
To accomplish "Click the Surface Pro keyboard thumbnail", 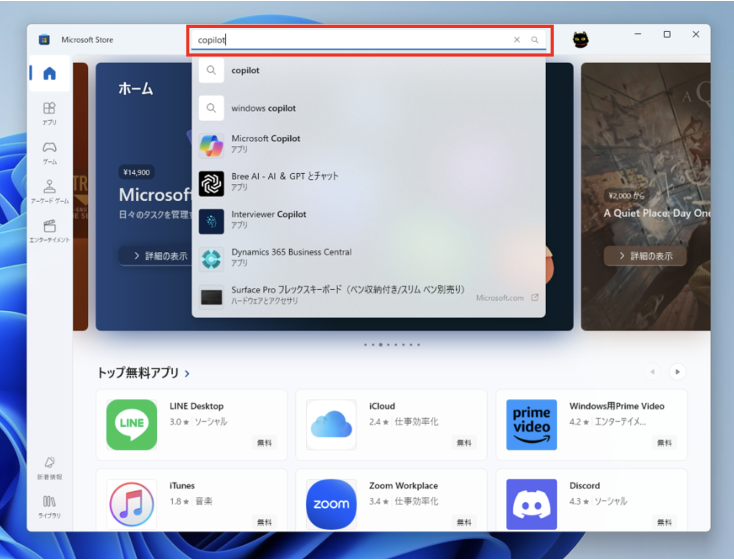I will coord(211,297).
